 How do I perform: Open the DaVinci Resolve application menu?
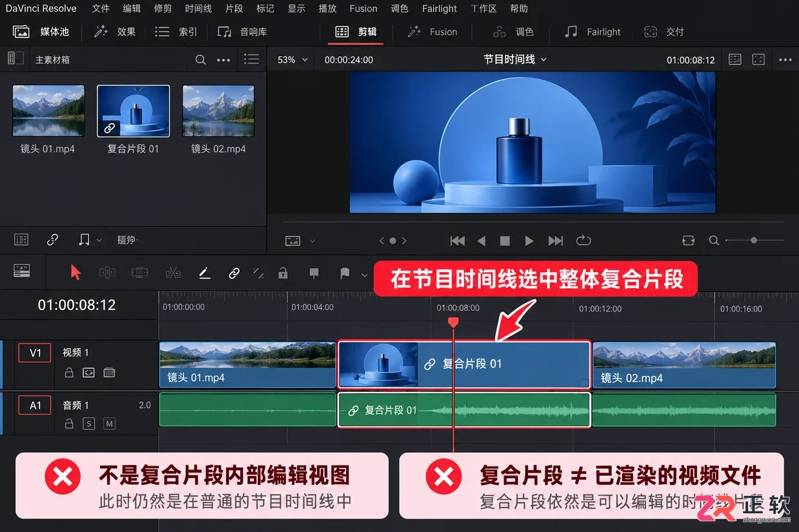point(41,8)
